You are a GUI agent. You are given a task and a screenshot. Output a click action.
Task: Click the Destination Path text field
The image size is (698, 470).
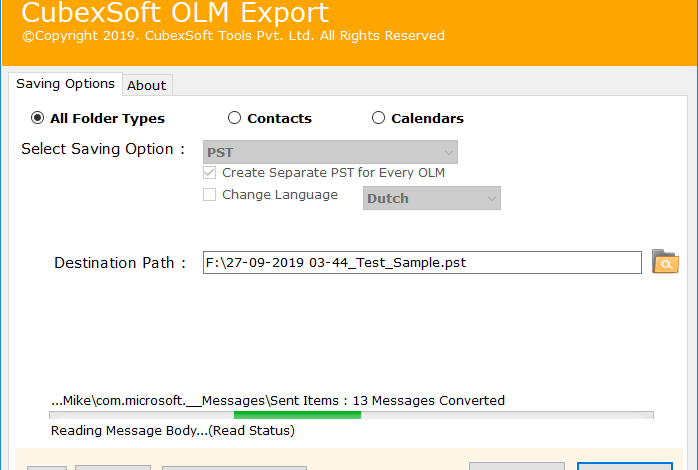pyautogui.click(x=422, y=263)
